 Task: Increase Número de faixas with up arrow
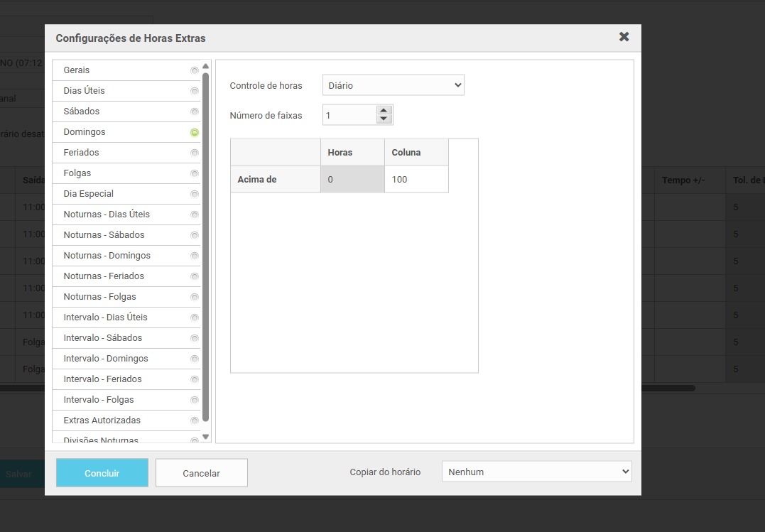pos(384,111)
